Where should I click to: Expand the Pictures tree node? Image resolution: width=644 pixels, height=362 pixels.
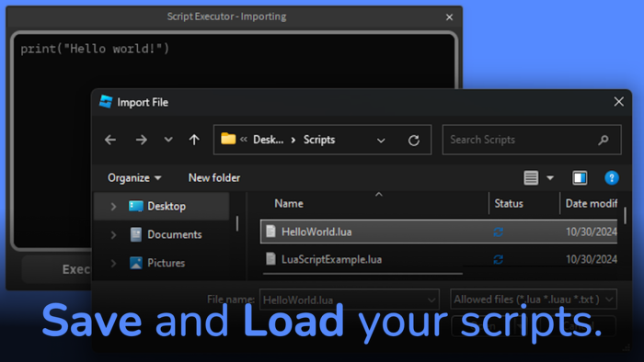tap(113, 263)
